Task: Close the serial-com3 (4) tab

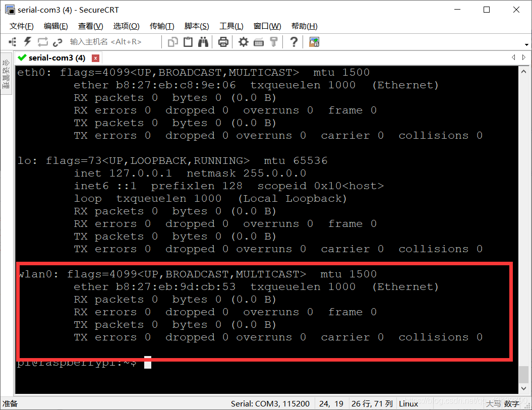Action: (96, 58)
